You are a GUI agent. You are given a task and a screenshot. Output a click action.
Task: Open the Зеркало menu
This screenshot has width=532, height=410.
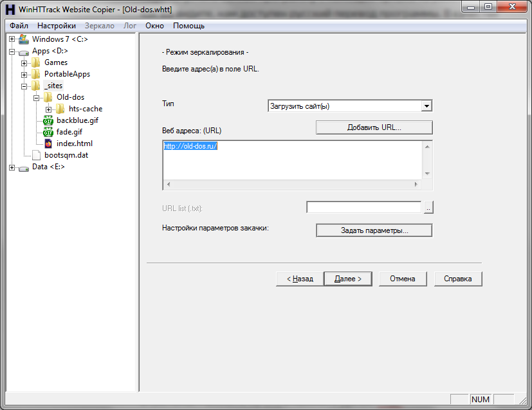click(x=100, y=26)
